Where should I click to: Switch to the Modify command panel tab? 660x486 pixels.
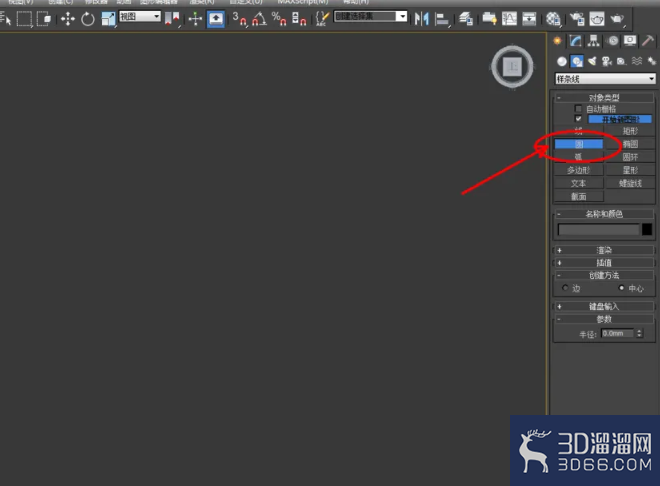pyautogui.click(x=575, y=41)
